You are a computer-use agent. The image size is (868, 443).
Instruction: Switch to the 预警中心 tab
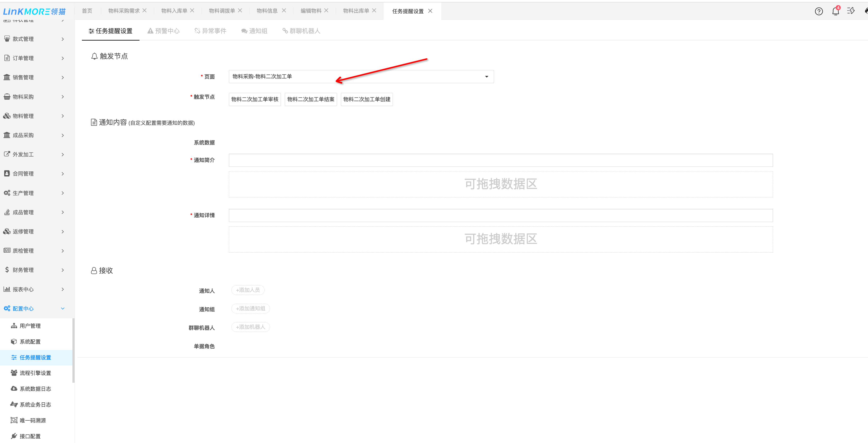[x=164, y=31]
